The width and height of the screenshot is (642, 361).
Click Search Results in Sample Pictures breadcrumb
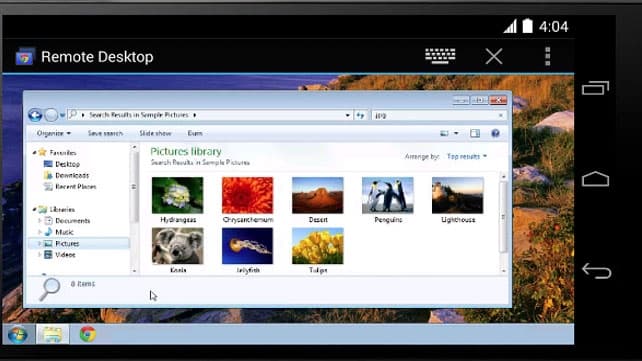click(139, 115)
